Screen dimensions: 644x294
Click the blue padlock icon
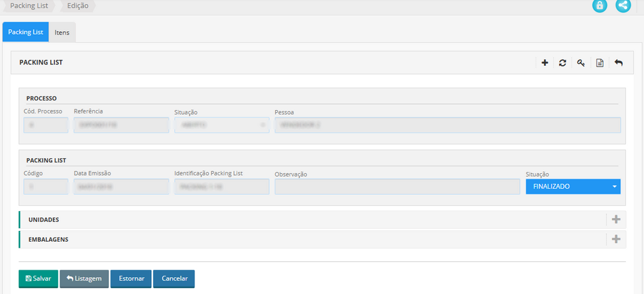(599, 5)
